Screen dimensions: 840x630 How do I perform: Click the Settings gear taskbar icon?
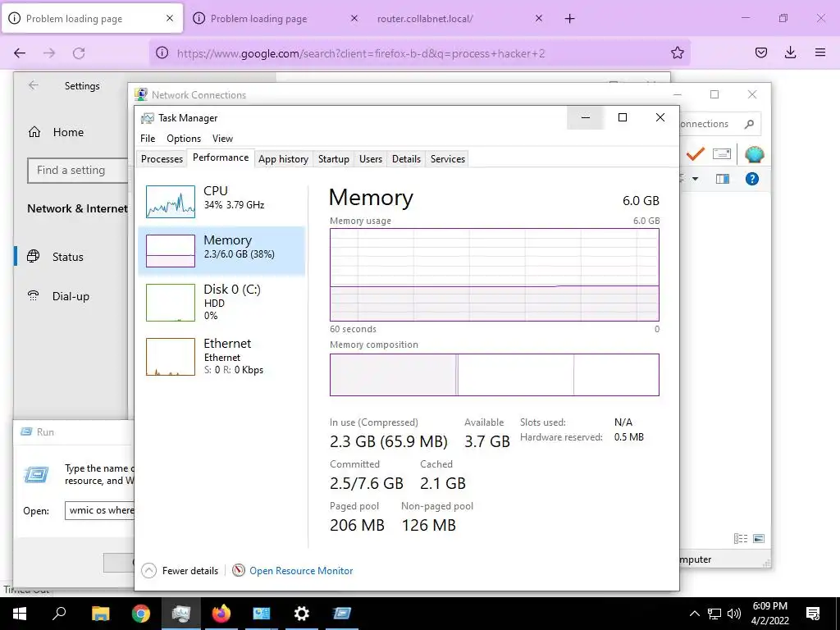[x=302, y=614]
